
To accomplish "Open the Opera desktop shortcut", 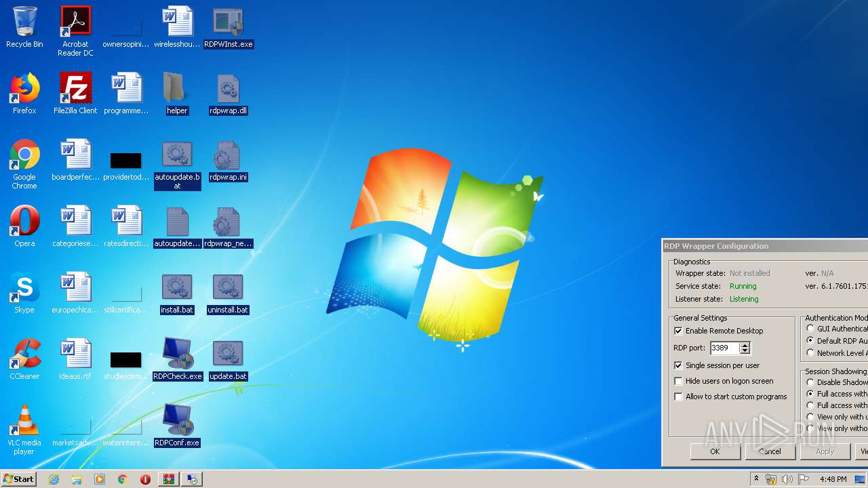I will 24,226.
